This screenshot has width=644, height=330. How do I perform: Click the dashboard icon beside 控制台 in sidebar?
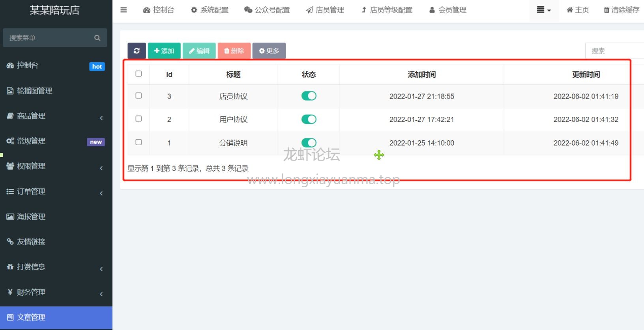[10, 65]
